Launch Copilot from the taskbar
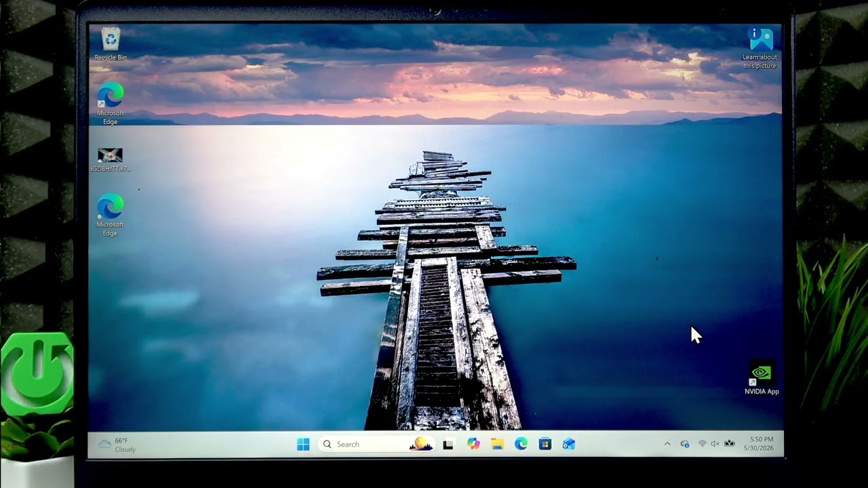 [473, 444]
